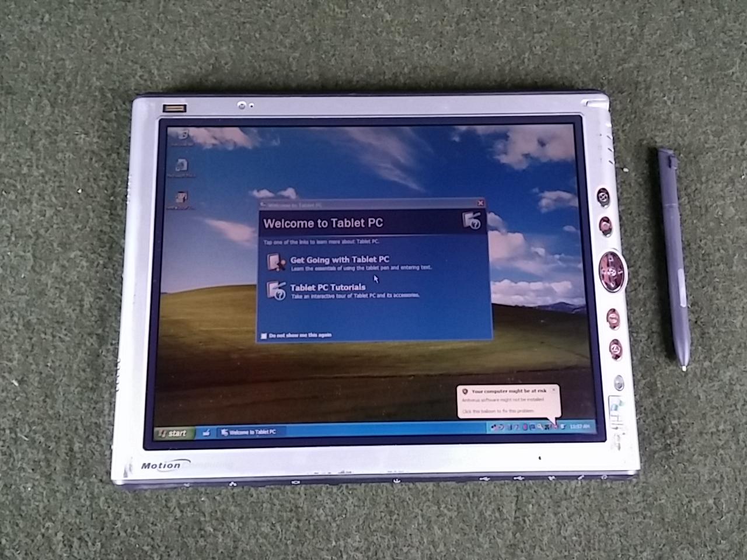The image size is (747, 560).
Task: Select the pen icon beside Get Going with Tablet PC
Action: [275, 262]
